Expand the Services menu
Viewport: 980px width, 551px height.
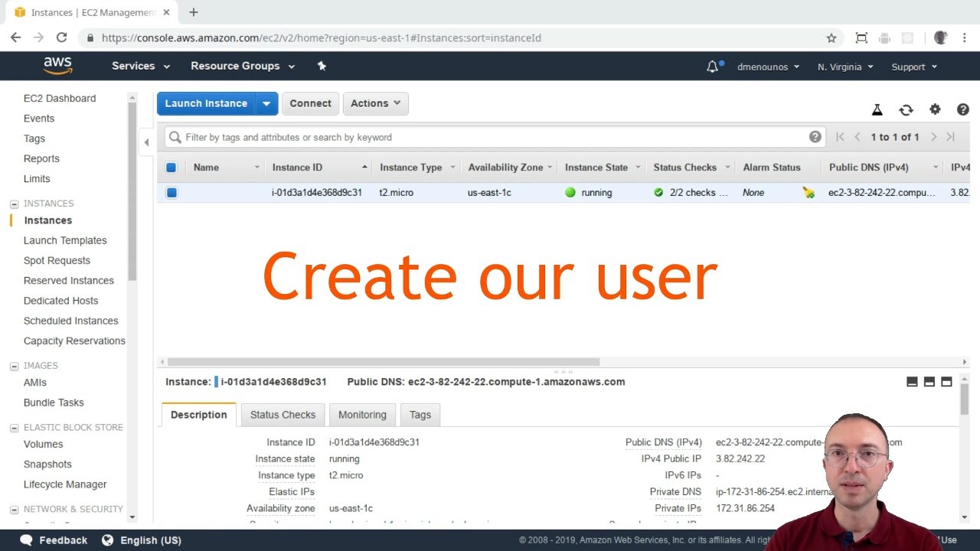click(x=141, y=67)
